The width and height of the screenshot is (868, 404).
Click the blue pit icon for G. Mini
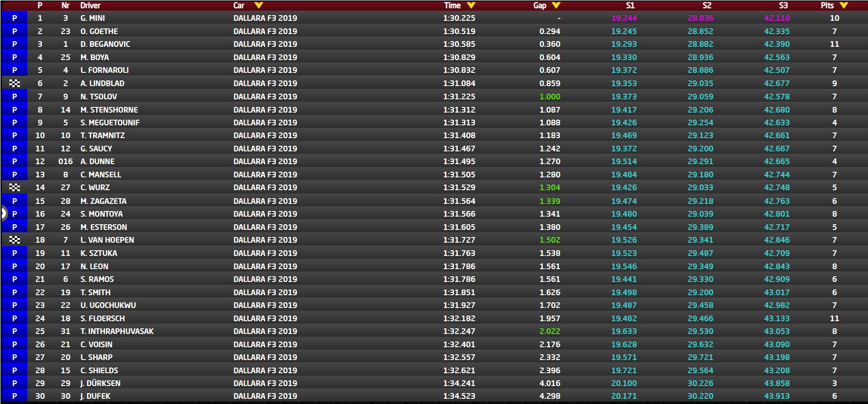point(15,18)
